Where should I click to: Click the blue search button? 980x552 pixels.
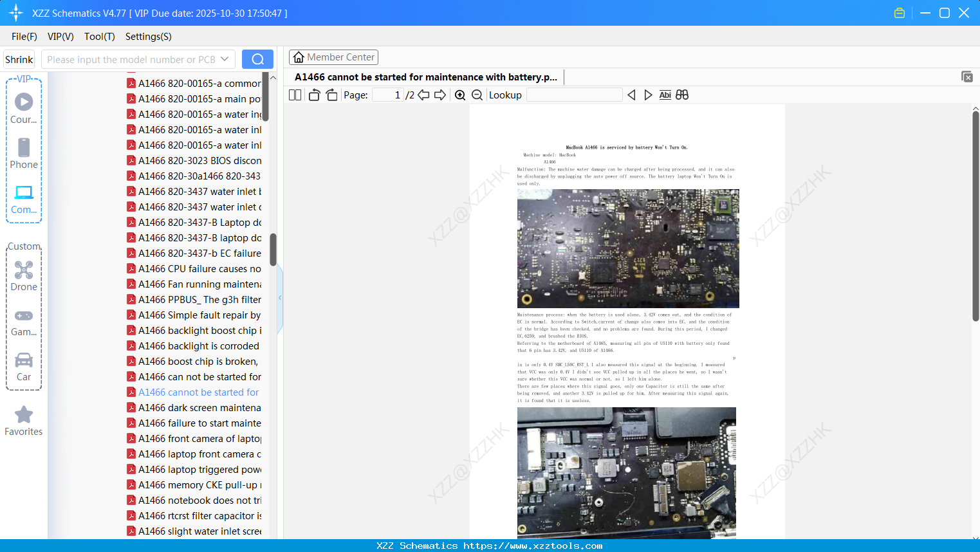(257, 59)
